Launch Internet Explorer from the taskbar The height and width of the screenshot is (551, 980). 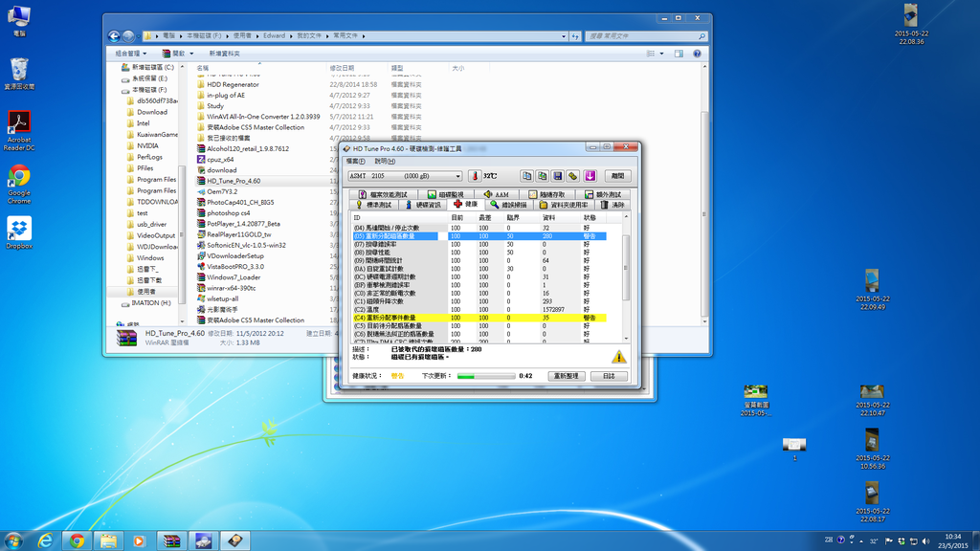[45, 540]
